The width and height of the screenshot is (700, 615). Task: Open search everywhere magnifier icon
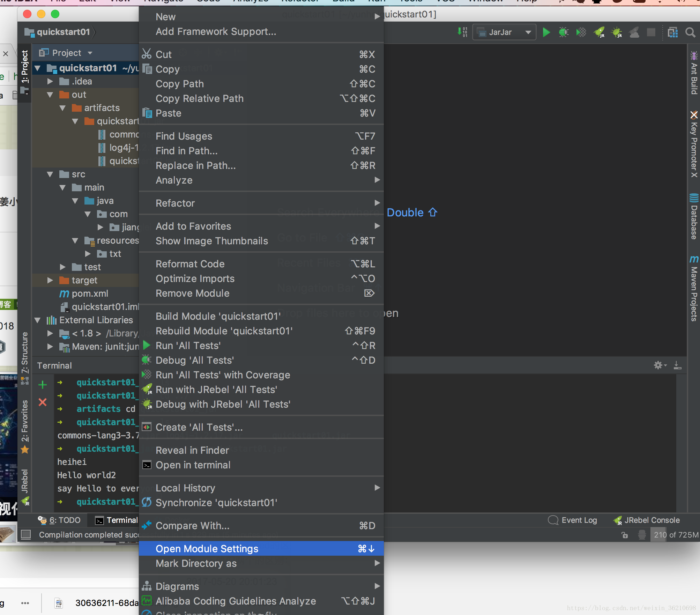click(x=690, y=32)
